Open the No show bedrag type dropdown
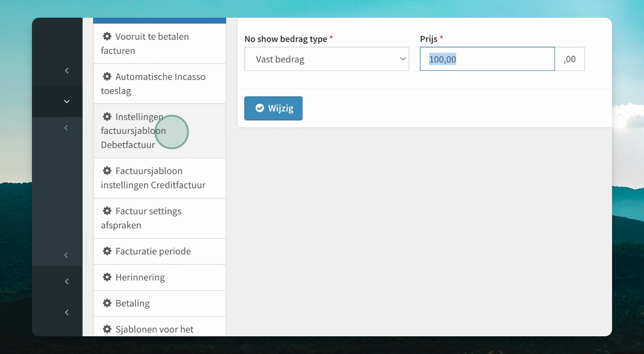Screen dimensions: 644x354 pyautogui.click(x=326, y=59)
